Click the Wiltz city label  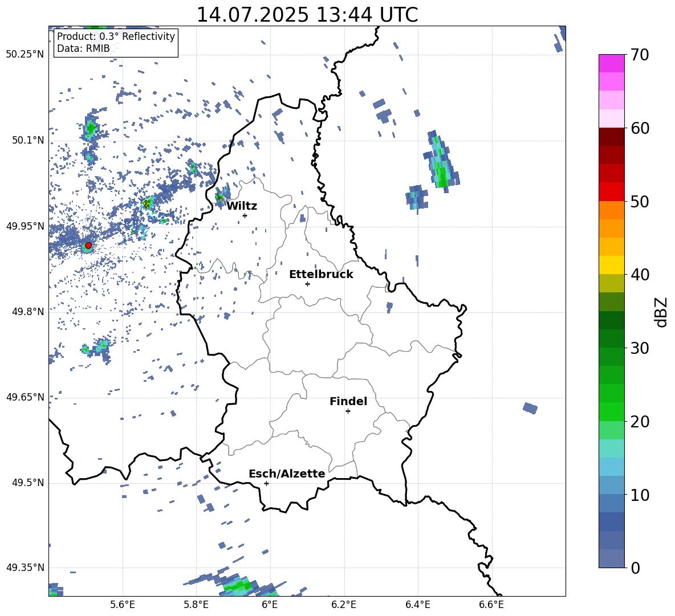point(242,206)
